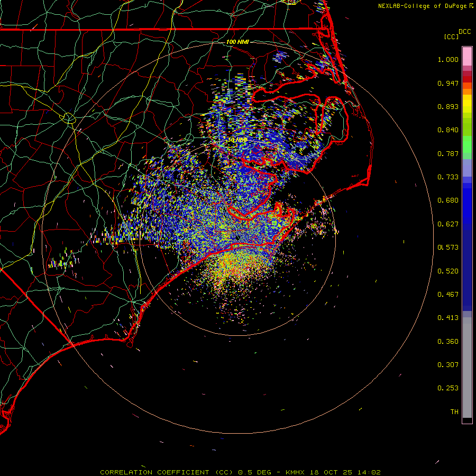476x476 pixels.
Task: Click the 0.787 scale value
Action: [448, 153]
